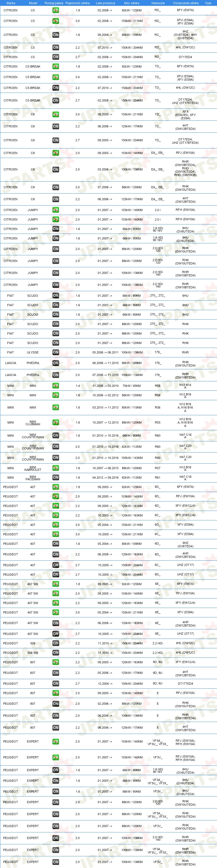Image resolution: width=217 pixels, height=868 pixels.
Task: Click body code R55 cell
Action: pos(157,422)
